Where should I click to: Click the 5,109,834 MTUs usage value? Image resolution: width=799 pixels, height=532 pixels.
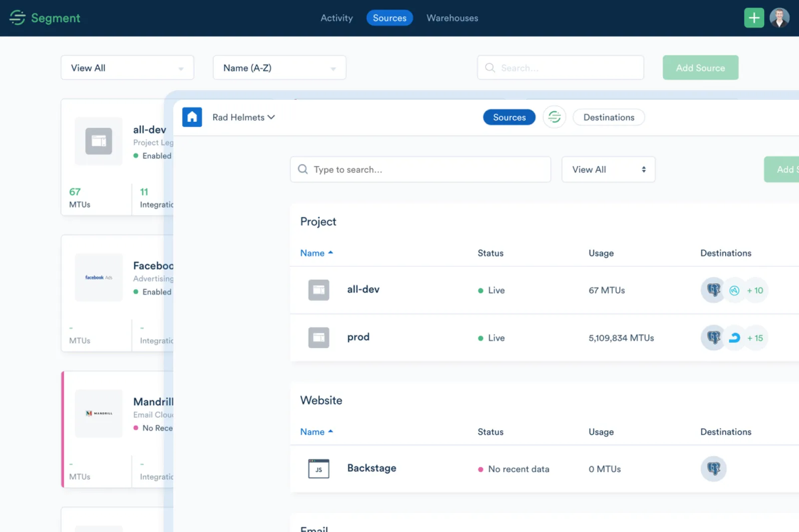point(621,338)
